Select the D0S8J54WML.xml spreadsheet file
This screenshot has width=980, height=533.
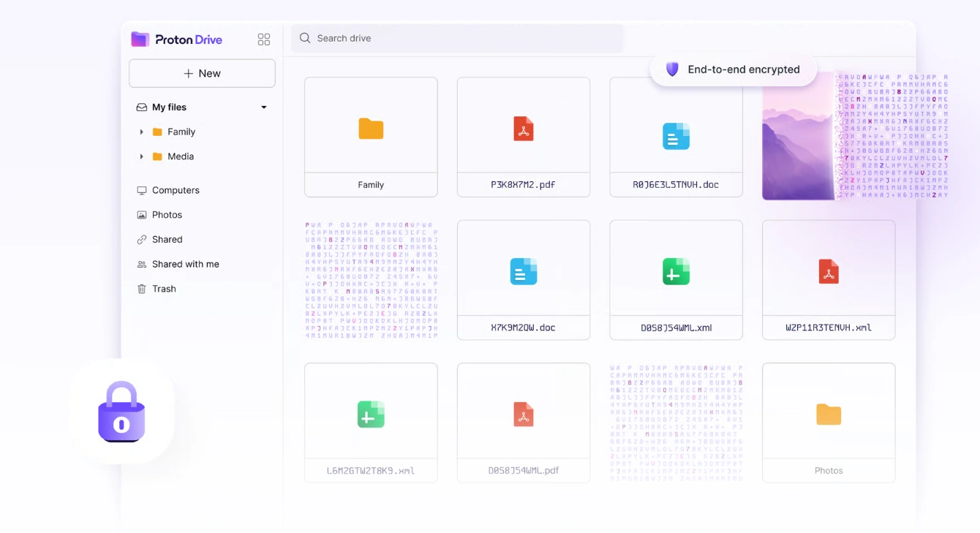point(676,280)
